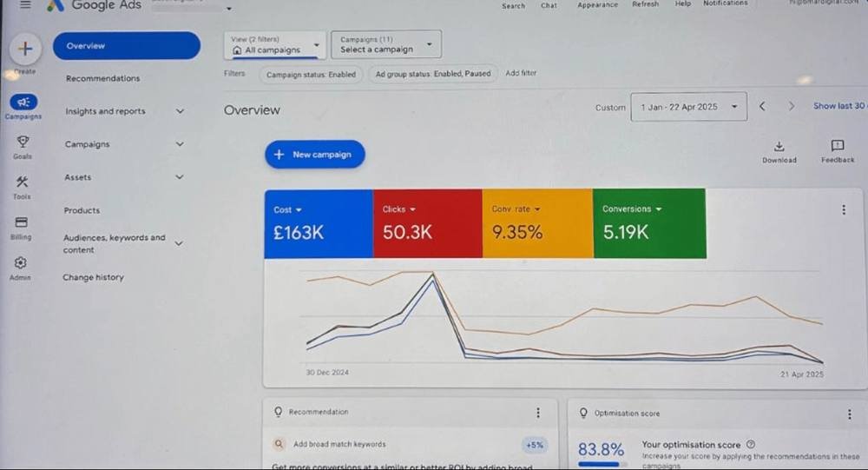This screenshot has width=868, height=470.
Task: Click the yellow Conv. rate 9.35% tile
Action: (537, 223)
